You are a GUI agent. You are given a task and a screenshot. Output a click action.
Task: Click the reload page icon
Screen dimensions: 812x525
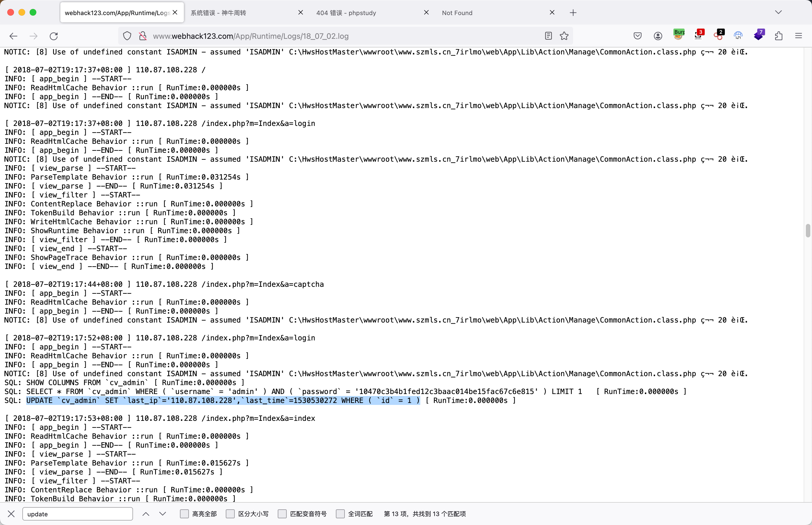54,36
